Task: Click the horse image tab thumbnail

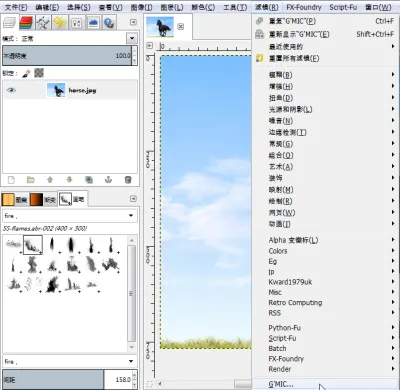Action: click(160, 27)
